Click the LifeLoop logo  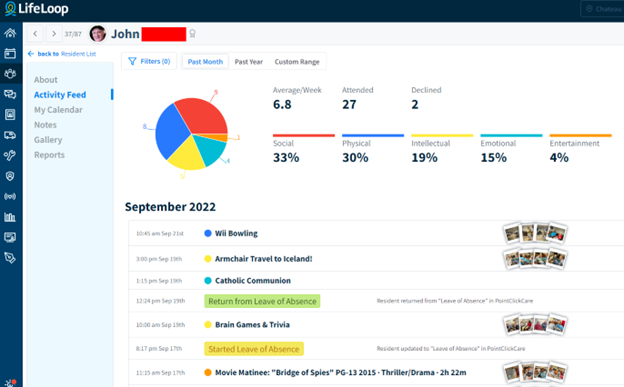[x=37, y=9]
